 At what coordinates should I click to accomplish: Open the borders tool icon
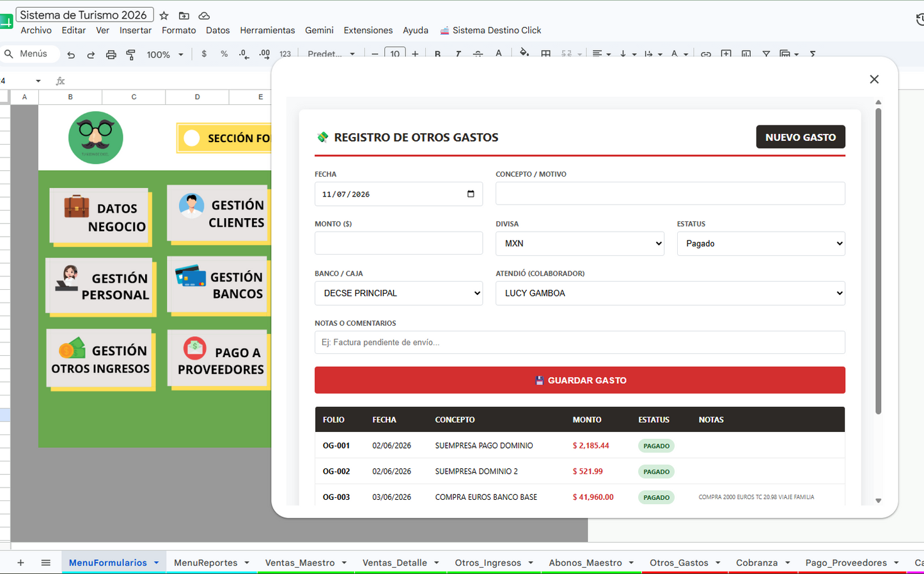(x=545, y=54)
